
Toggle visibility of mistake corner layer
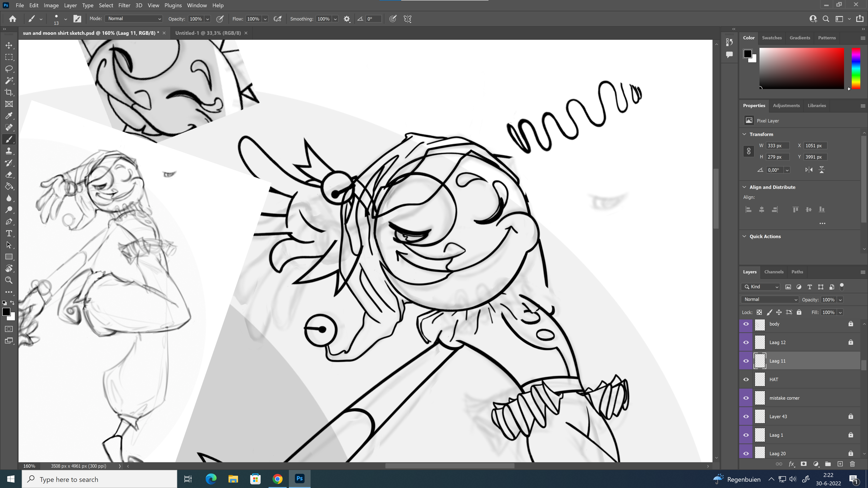[746, 398]
